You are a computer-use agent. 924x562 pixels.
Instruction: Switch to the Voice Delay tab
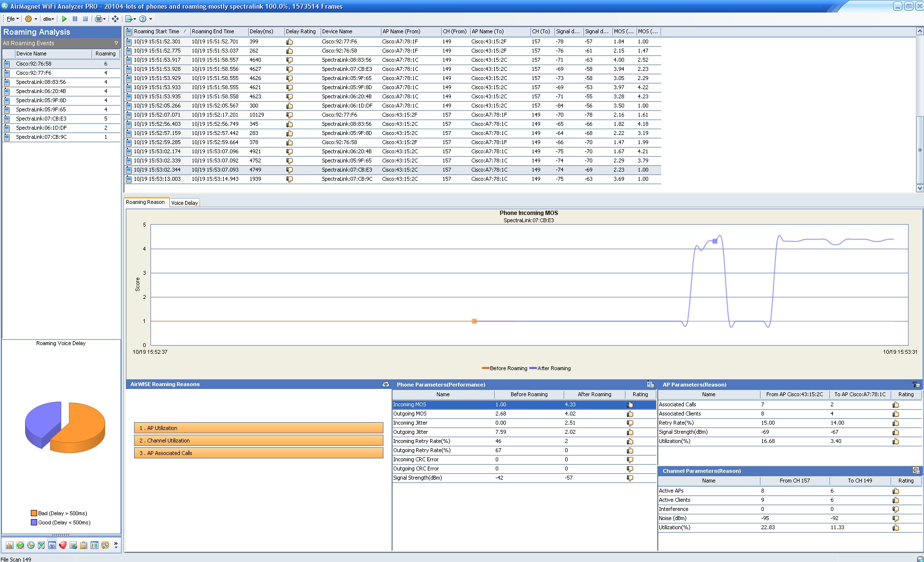pos(184,203)
